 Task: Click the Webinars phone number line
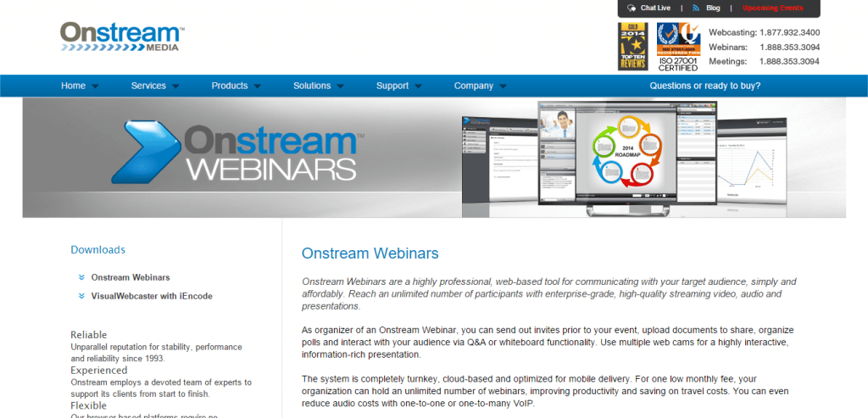point(765,47)
